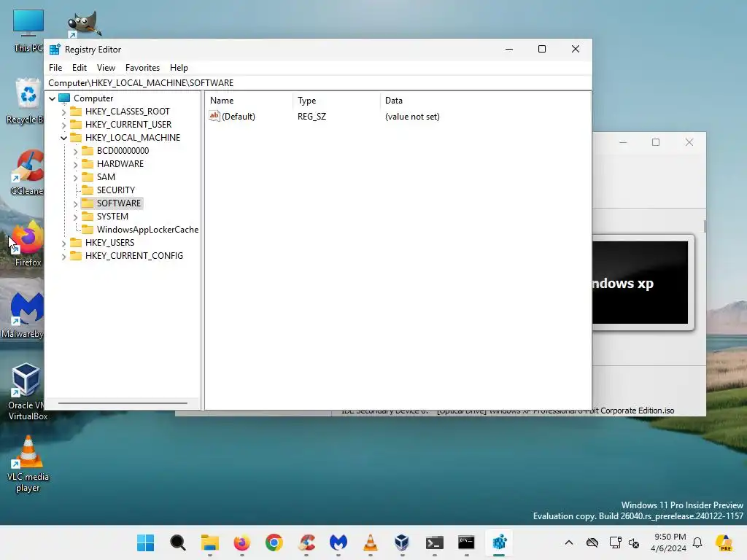Image resolution: width=747 pixels, height=560 pixels.
Task: Open the notifications bell icon
Action: tap(697, 542)
